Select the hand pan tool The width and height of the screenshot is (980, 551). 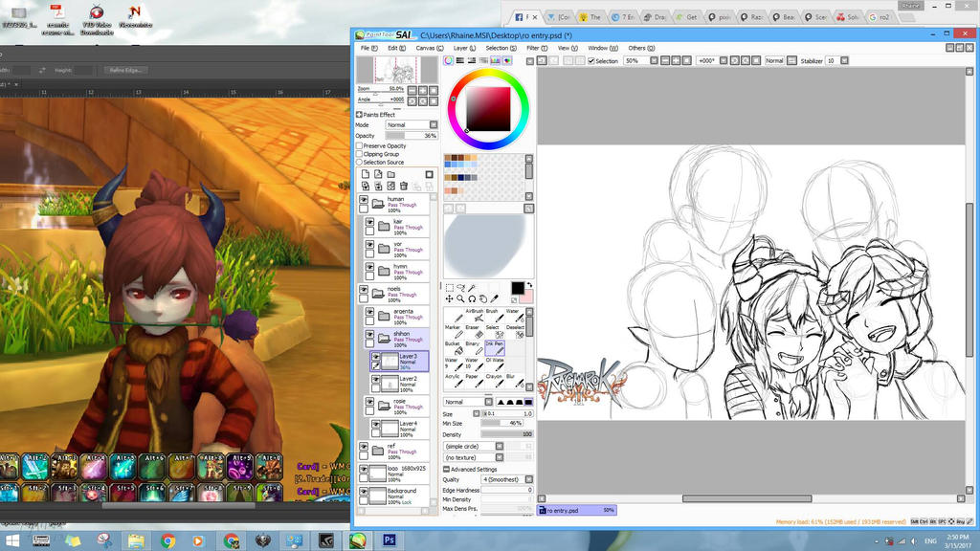[483, 299]
